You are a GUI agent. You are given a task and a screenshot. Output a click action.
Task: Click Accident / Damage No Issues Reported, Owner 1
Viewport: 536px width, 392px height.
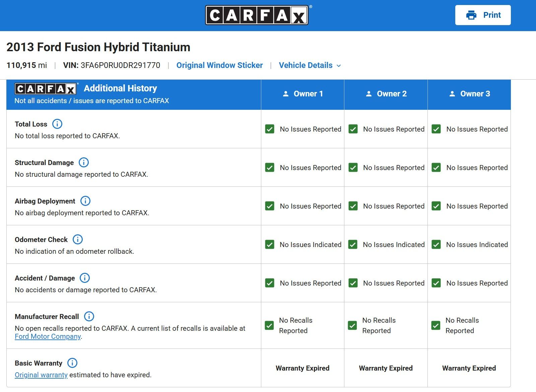click(x=311, y=283)
